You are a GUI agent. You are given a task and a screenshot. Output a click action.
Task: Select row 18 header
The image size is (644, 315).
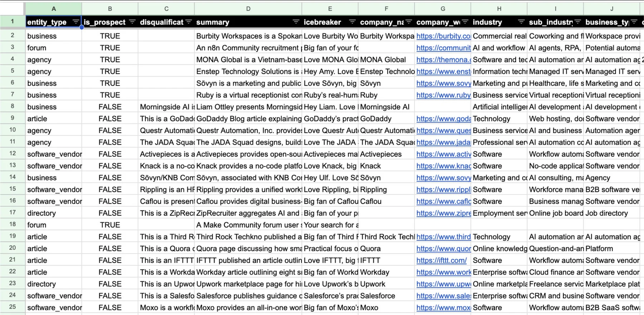point(13,224)
